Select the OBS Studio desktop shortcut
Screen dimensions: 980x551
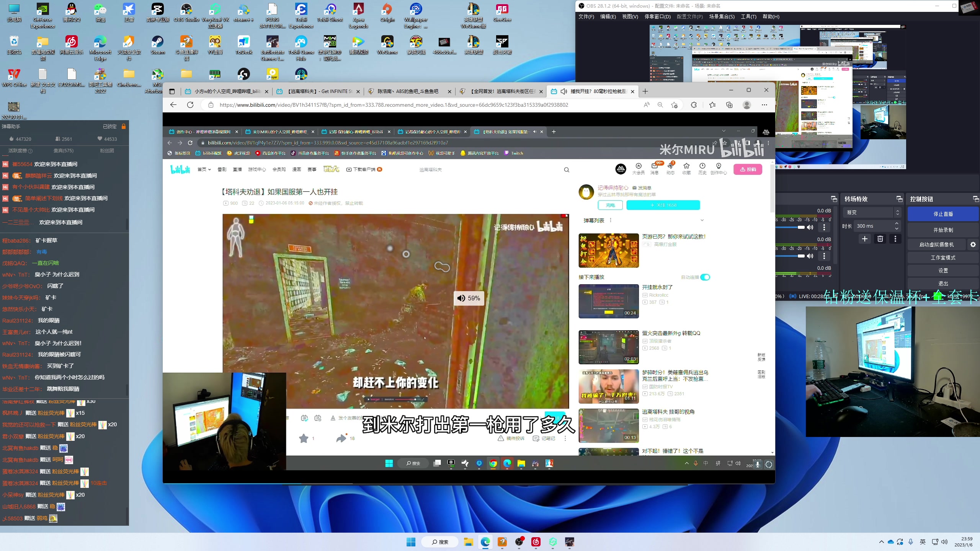tap(186, 12)
